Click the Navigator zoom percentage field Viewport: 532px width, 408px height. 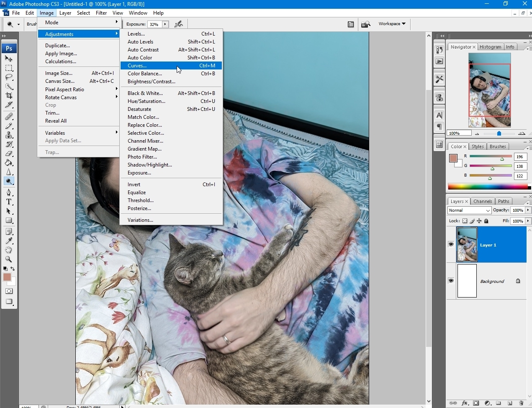click(x=459, y=133)
